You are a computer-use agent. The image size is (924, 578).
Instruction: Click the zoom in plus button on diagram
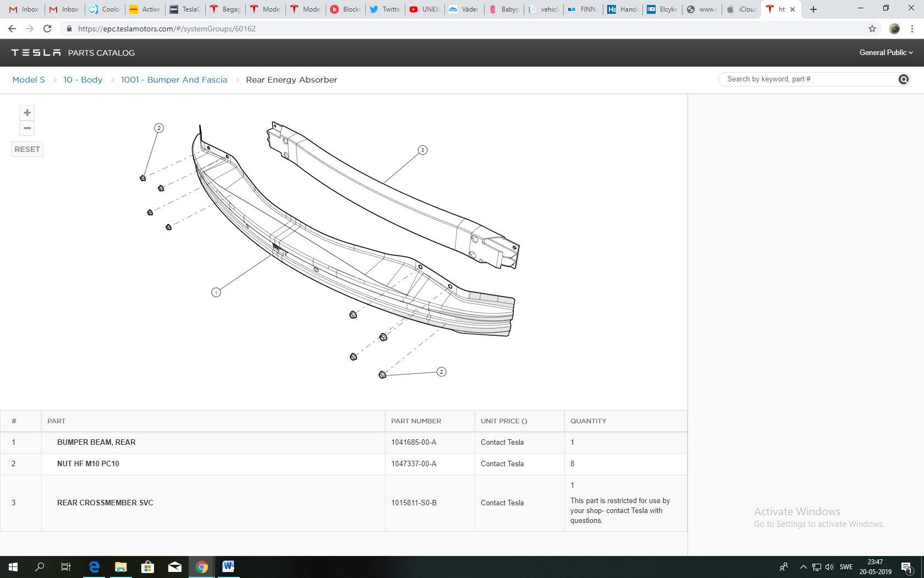[27, 113]
